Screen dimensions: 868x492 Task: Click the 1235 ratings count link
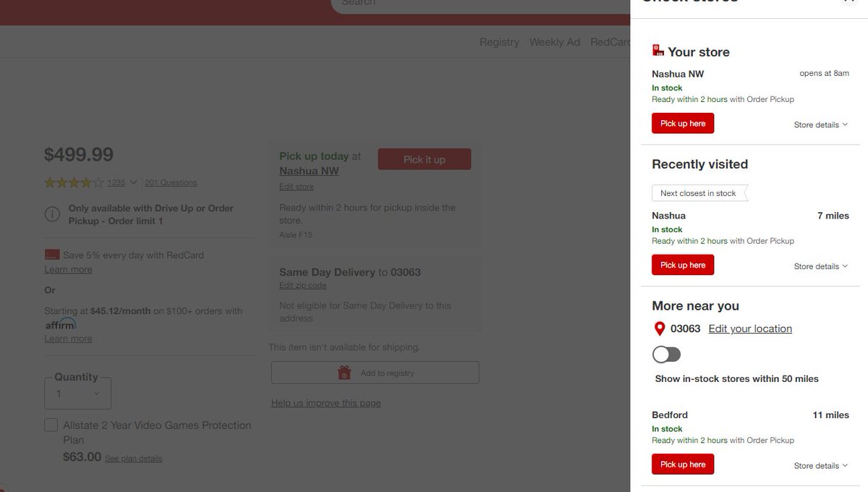pos(116,182)
